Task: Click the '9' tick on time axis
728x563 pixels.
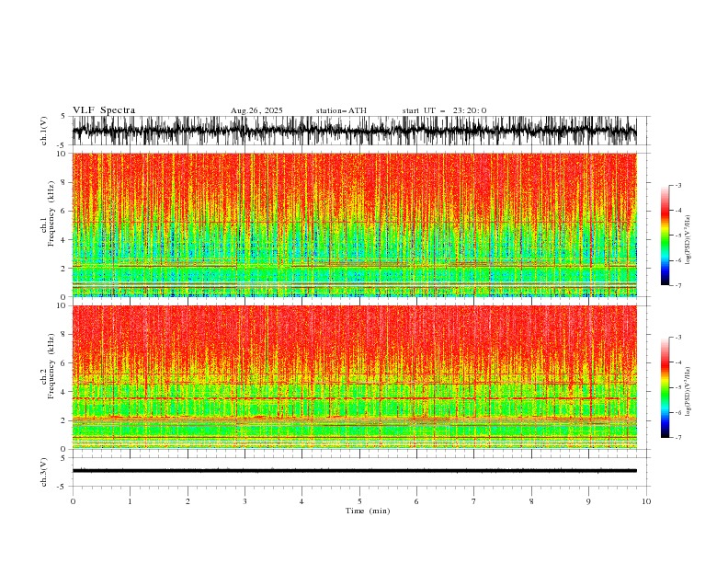Action: (x=588, y=501)
